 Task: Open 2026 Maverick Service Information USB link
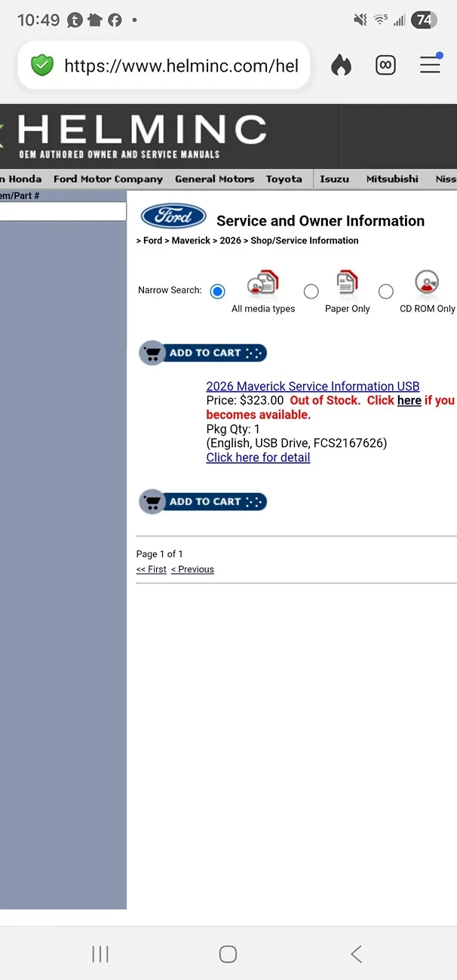point(313,387)
